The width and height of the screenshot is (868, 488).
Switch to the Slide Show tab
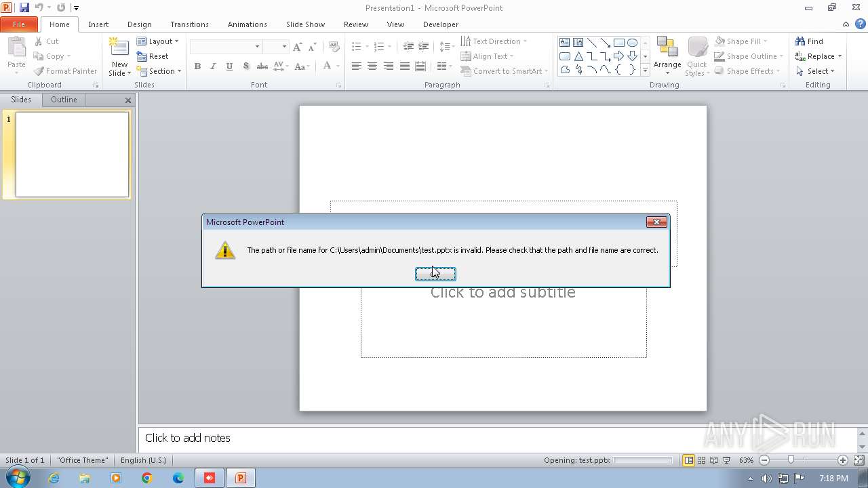305,24
